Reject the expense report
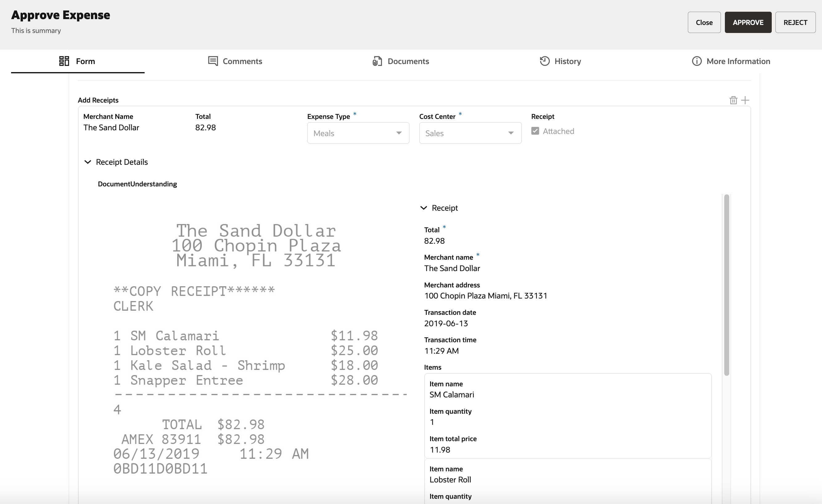The width and height of the screenshot is (822, 504). [796, 22]
